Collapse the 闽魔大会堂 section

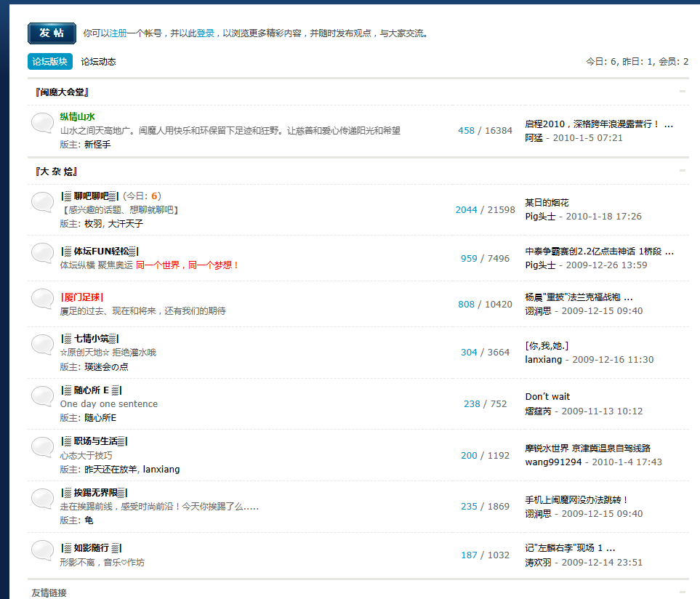682,92
